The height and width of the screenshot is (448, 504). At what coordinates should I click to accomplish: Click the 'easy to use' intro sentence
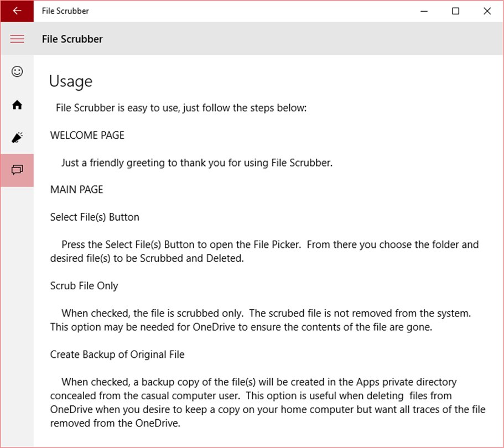pyautogui.click(x=181, y=108)
